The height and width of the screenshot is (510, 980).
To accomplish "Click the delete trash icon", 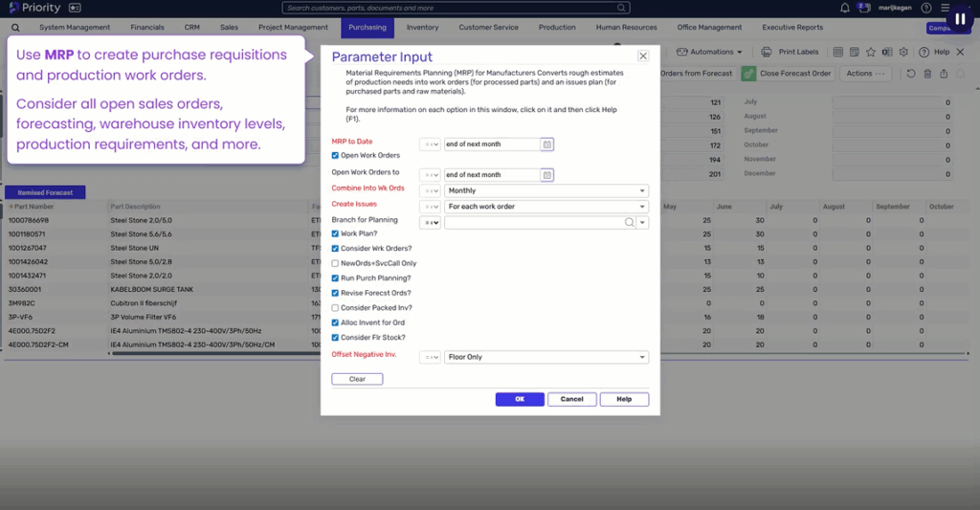I will 927,74.
